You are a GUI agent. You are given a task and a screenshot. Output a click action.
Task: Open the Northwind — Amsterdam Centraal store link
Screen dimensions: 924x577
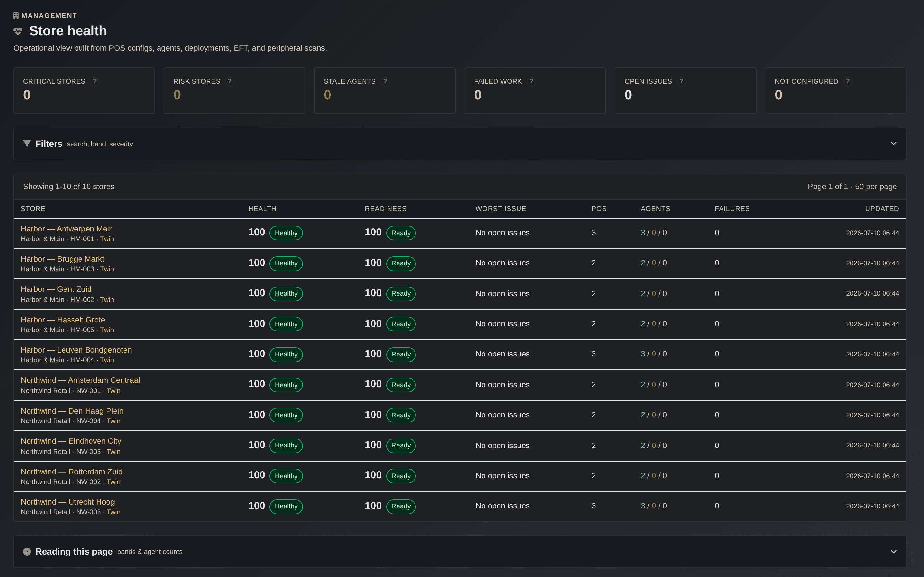80,380
